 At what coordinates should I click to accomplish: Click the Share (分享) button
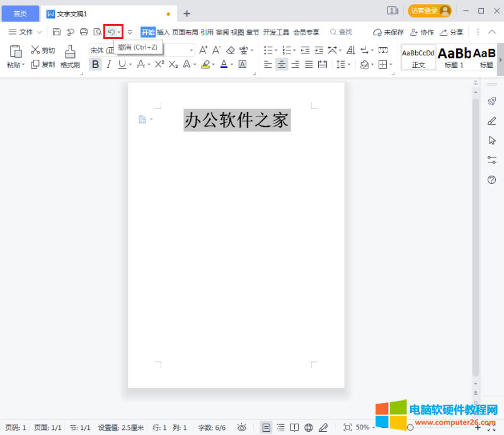(x=452, y=32)
